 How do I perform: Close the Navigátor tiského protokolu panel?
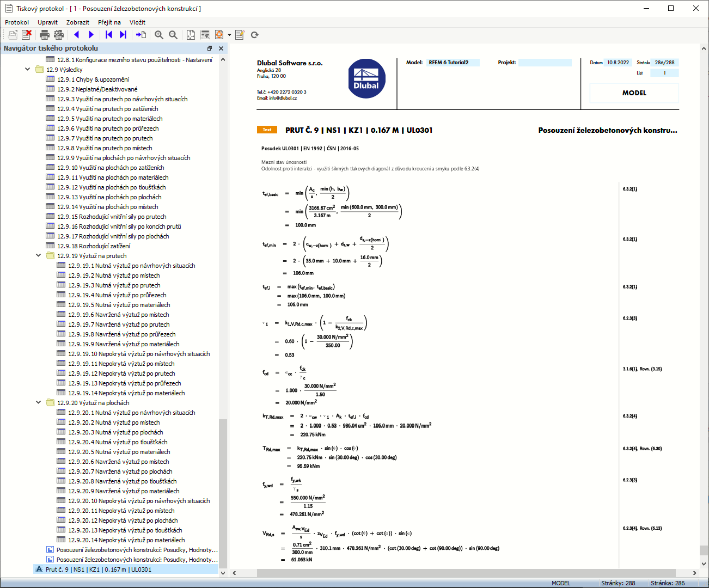pos(221,48)
